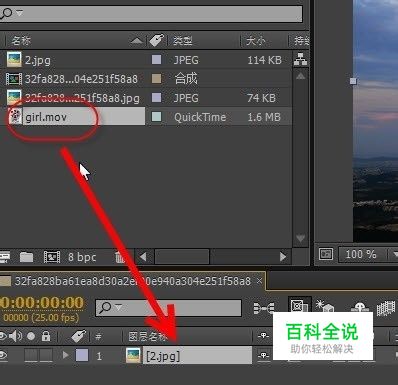Click the delete trash icon in project panel
The image size is (398, 385).
point(119,257)
